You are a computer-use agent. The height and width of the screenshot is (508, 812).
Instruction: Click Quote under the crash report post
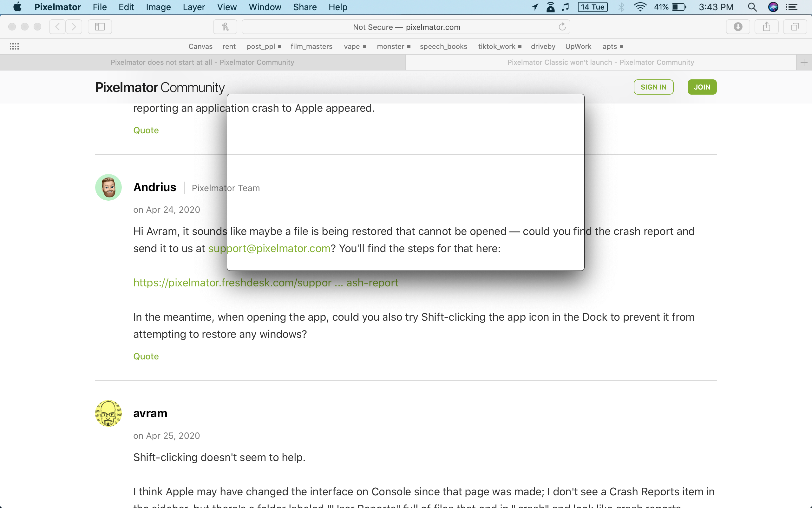pos(146,130)
